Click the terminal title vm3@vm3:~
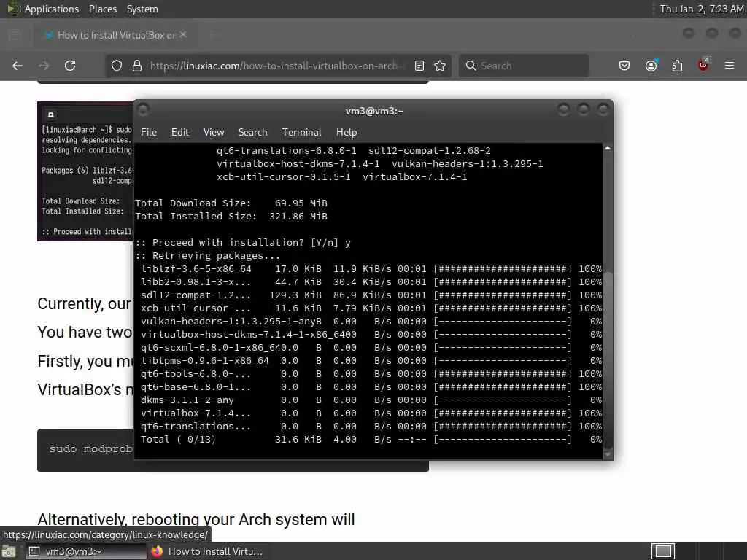 coord(374,111)
